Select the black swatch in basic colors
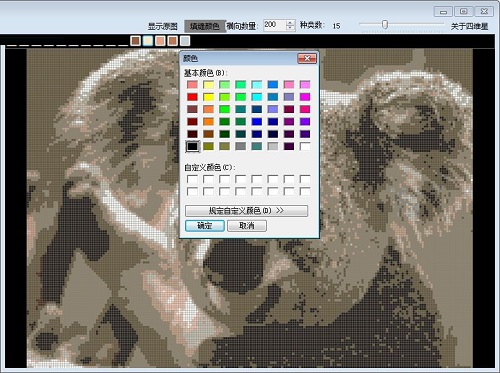The height and width of the screenshot is (373, 500). point(192,146)
